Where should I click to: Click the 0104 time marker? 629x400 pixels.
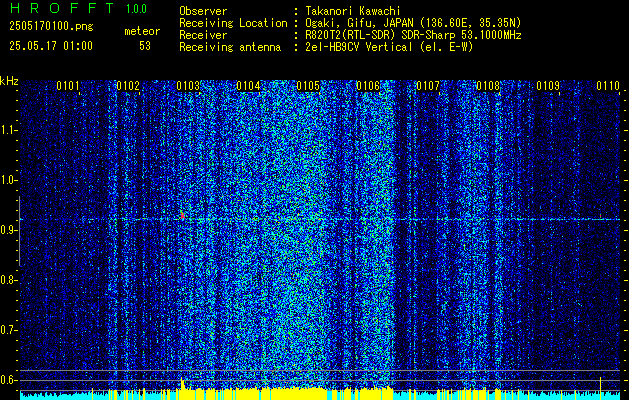tap(248, 85)
